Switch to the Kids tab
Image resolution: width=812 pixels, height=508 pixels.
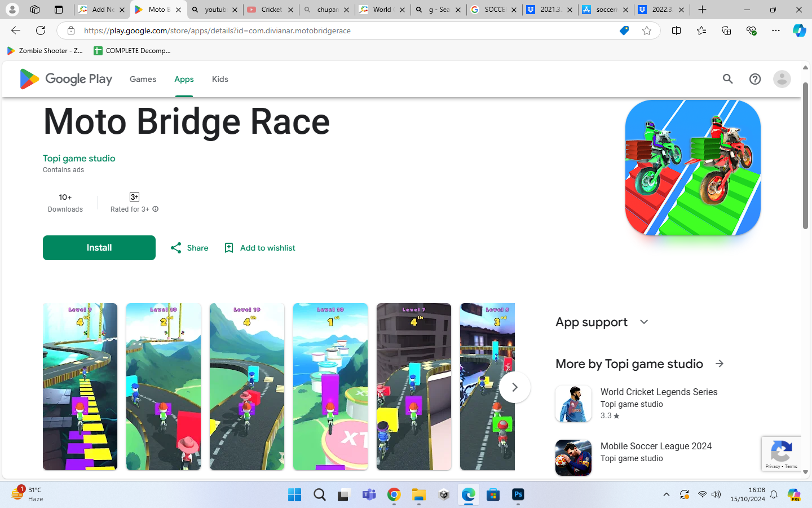point(220,79)
